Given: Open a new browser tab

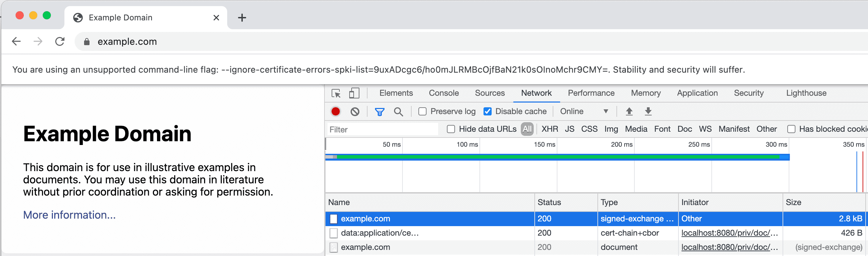Looking at the screenshot, I should [x=242, y=18].
